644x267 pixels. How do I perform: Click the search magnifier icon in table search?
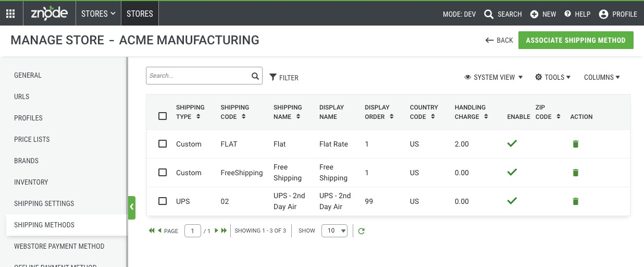tap(255, 76)
